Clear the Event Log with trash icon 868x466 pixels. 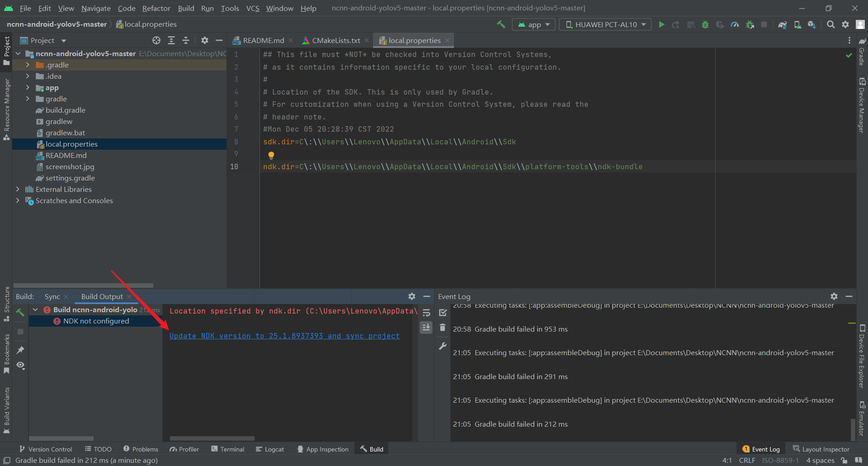[443, 327]
